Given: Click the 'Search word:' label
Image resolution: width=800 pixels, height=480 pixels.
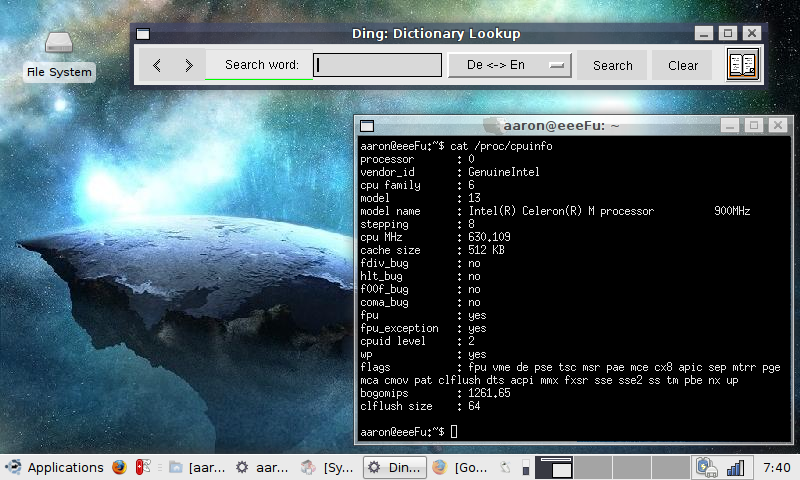Looking at the screenshot, I should point(262,65).
